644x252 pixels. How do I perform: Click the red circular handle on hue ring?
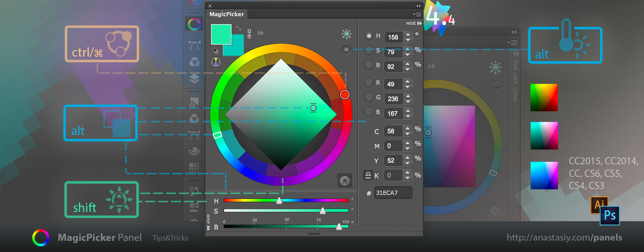(345, 94)
